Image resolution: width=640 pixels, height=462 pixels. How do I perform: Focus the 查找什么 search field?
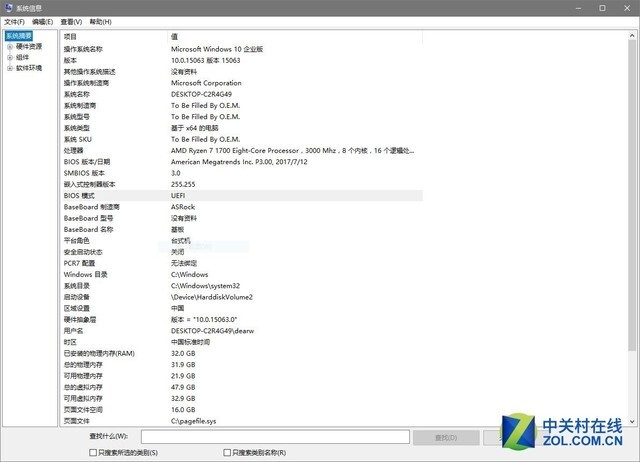click(x=275, y=437)
